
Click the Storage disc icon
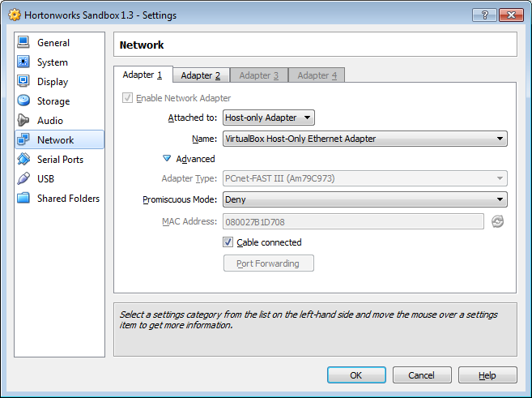click(x=23, y=101)
